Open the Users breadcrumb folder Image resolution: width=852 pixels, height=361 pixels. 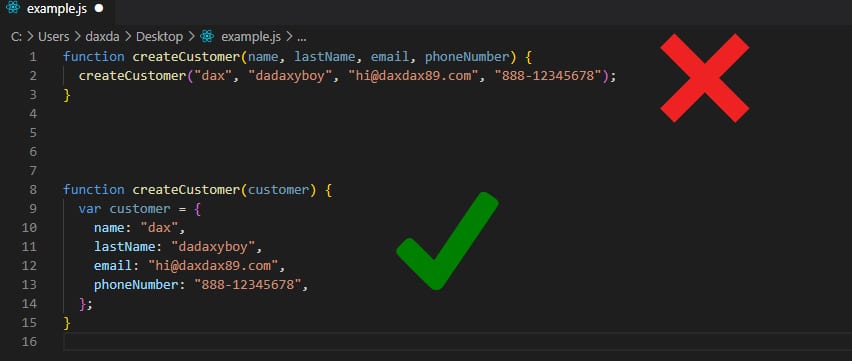point(54,36)
